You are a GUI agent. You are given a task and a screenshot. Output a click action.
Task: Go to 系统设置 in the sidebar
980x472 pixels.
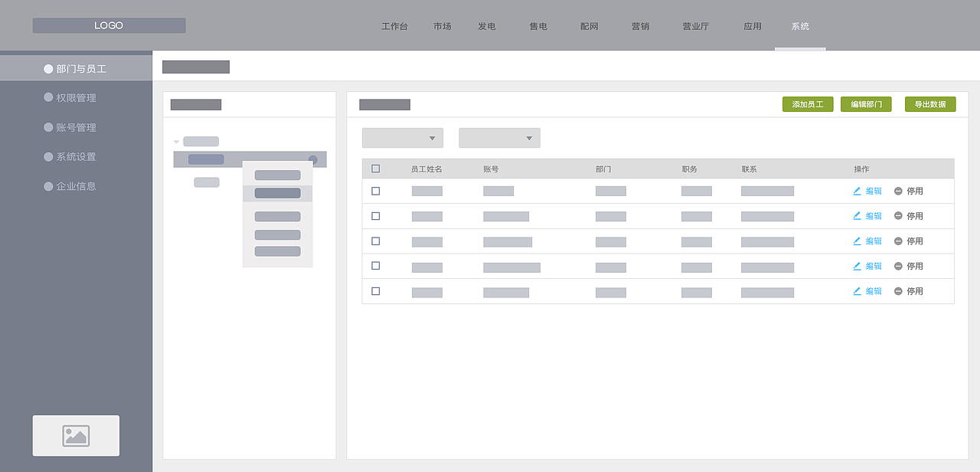tap(76, 156)
